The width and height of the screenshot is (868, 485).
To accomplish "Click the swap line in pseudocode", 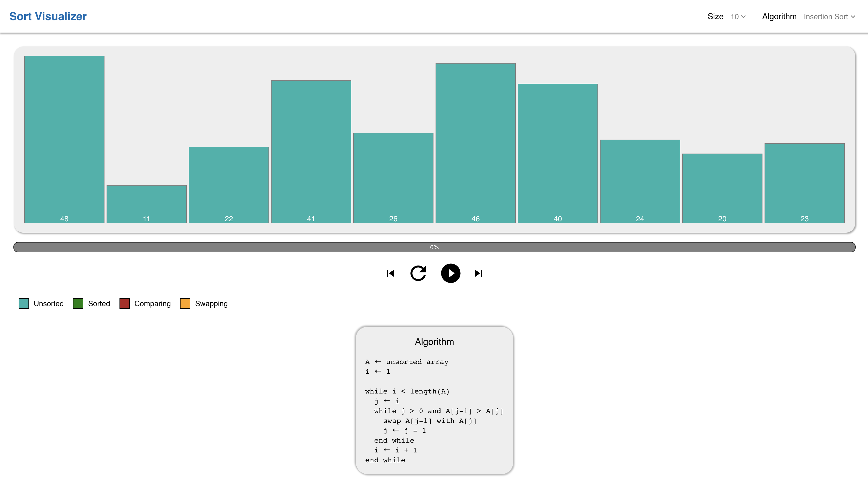I will pos(430,421).
